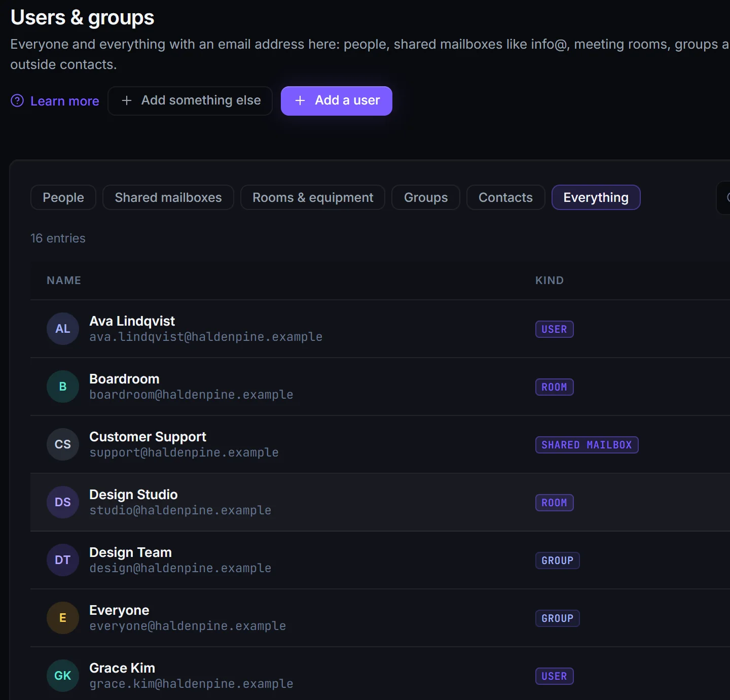
Task: Click the 16 entries count
Action: pyautogui.click(x=58, y=238)
